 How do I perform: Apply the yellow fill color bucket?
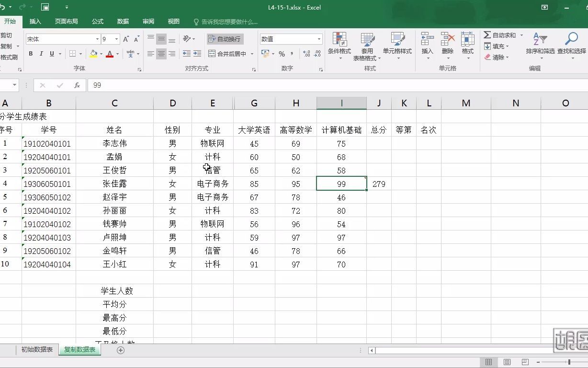(93, 54)
